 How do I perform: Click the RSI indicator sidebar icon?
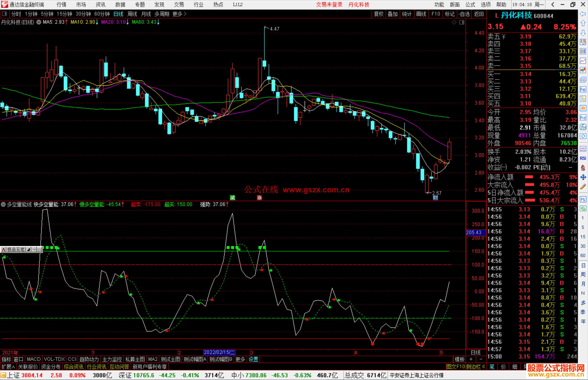coord(583,158)
